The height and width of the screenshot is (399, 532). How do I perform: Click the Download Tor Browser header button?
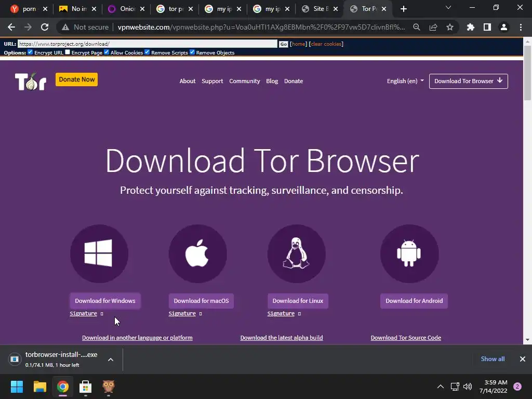pos(468,81)
